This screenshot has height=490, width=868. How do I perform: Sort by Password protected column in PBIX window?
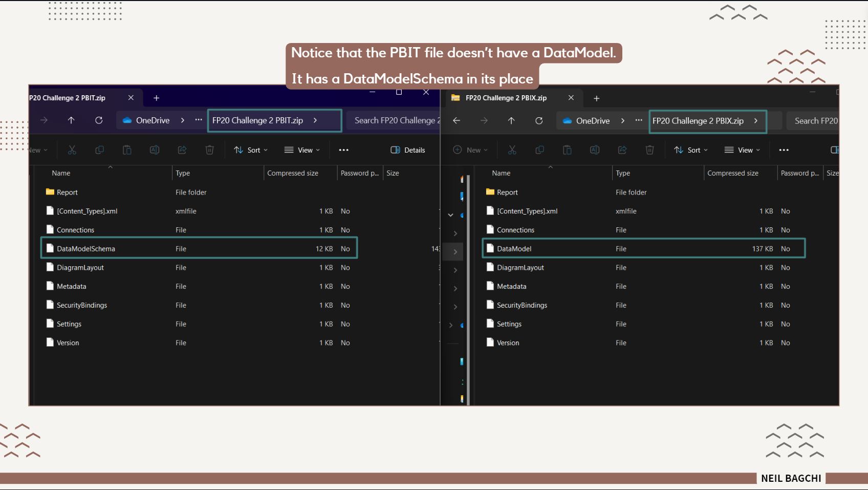pyautogui.click(x=800, y=173)
